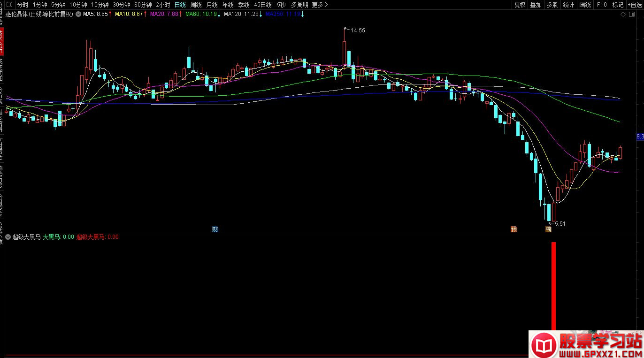Image resolution: width=644 pixels, height=358 pixels.
Task: Open the F10 company info
Action: pos(601,5)
